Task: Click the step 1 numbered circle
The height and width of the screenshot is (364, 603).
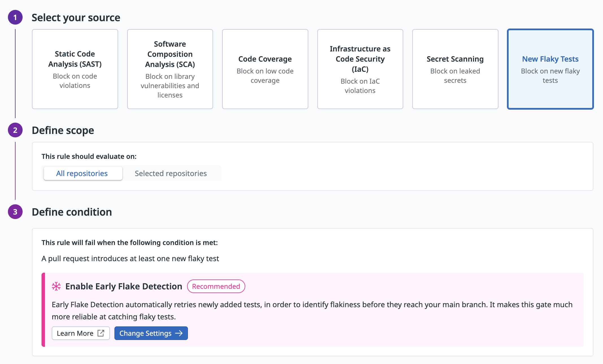Action: [15, 18]
